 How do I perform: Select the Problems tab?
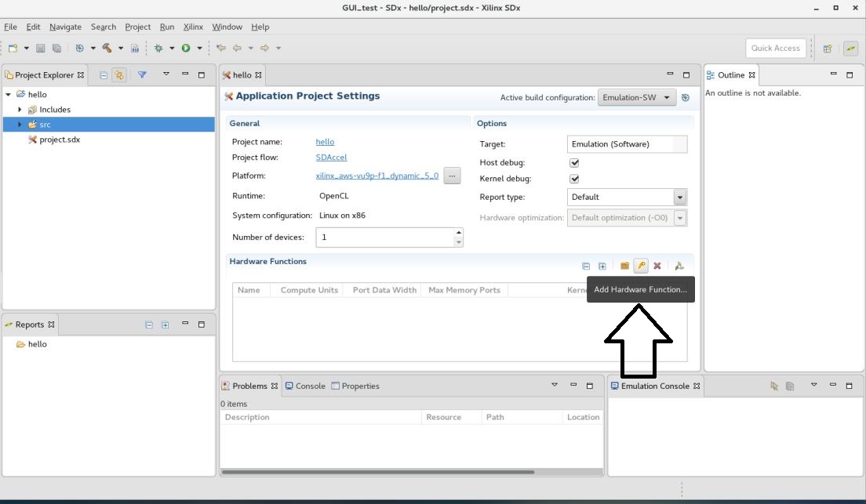point(249,386)
